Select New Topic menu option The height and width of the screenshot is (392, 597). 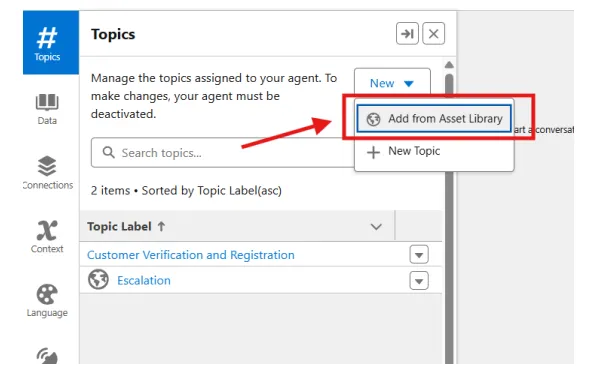pos(434,151)
